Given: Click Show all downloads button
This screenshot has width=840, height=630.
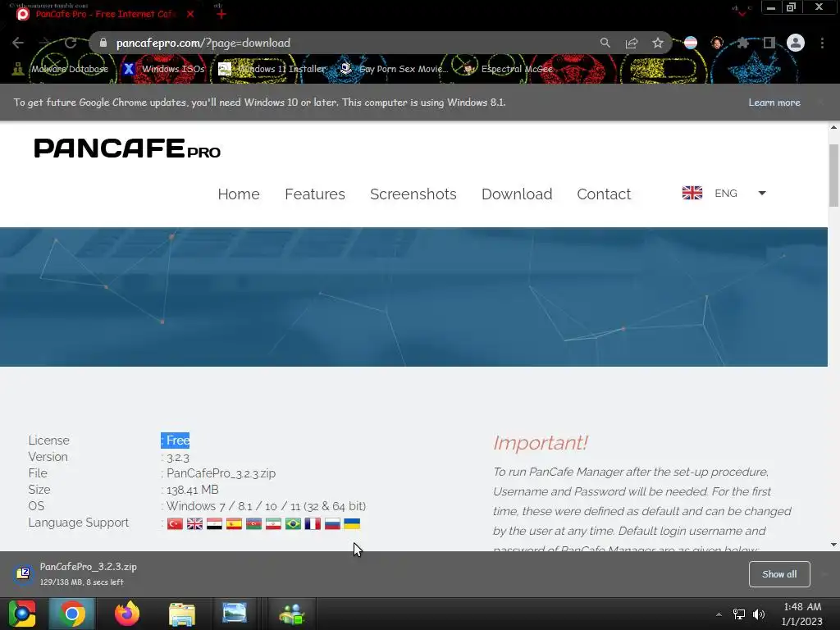Looking at the screenshot, I should 779,574.
